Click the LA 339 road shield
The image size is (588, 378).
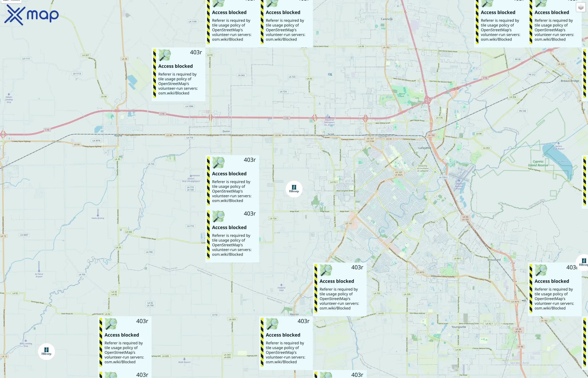[407, 294]
